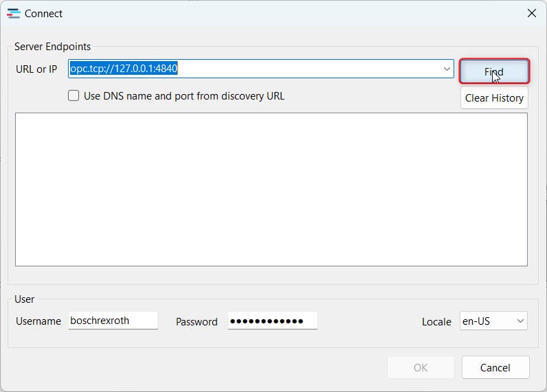Image resolution: width=547 pixels, height=392 pixels.
Task: Select the "URL or IP" label text
Action: tap(36, 69)
